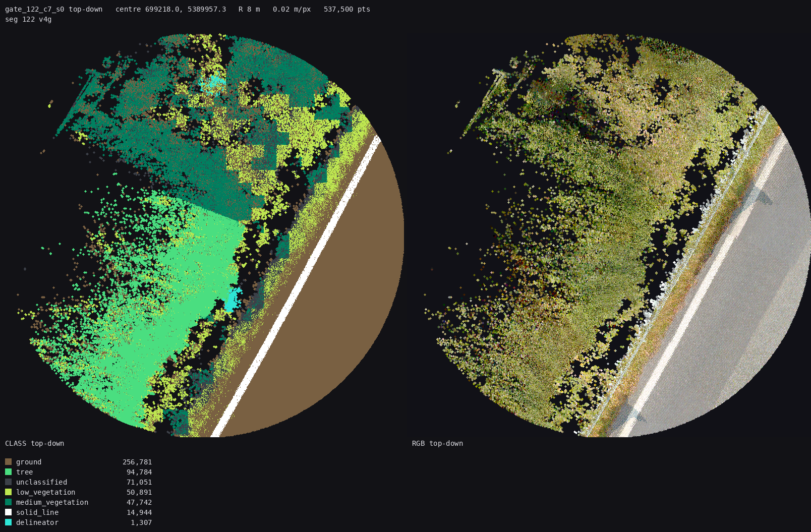Image resolution: width=811 pixels, height=532 pixels.
Task: Click the CLASS top-down panel caption
Action: 35,443
